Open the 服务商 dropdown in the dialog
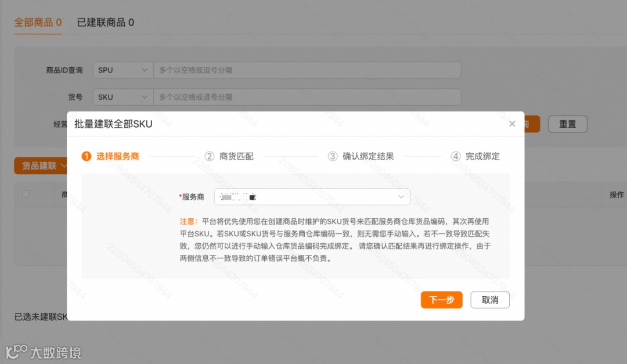This screenshot has width=627, height=364. pyautogui.click(x=312, y=197)
